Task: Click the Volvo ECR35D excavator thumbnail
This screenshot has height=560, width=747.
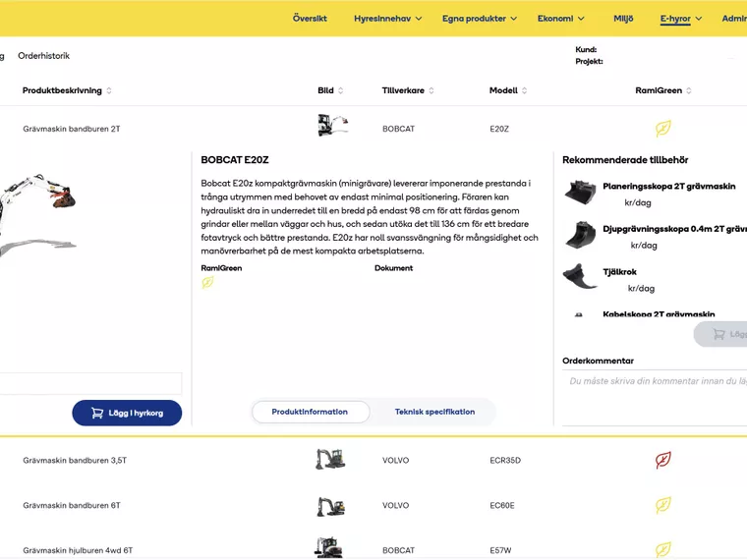Action: coord(330,459)
